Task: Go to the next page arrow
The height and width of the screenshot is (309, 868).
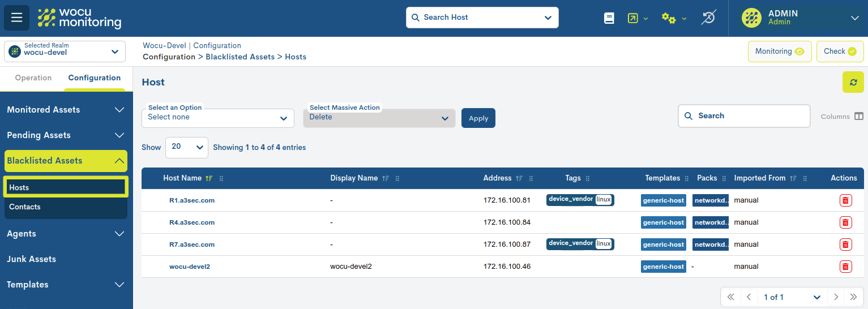Action: click(x=835, y=297)
